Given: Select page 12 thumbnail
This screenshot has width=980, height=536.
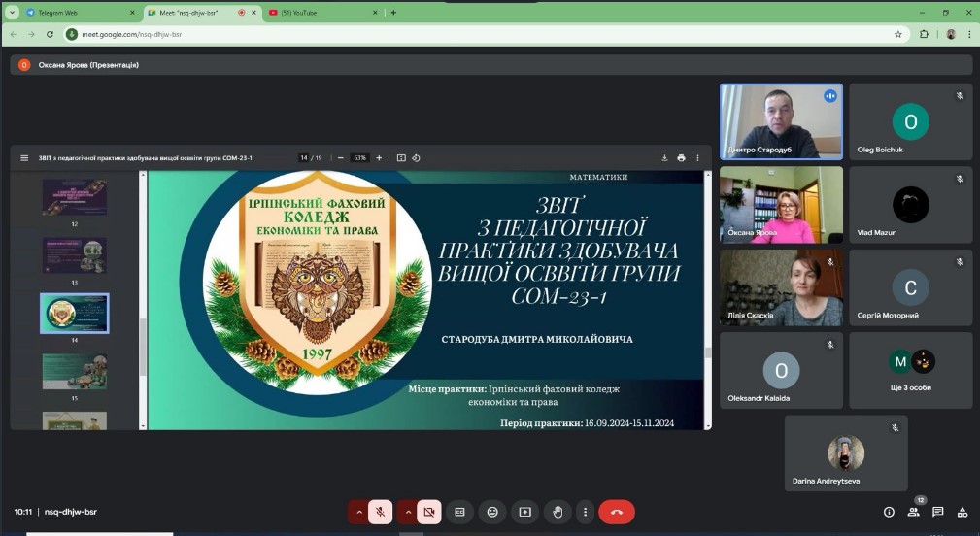Looking at the screenshot, I should (x=75, y=197).
